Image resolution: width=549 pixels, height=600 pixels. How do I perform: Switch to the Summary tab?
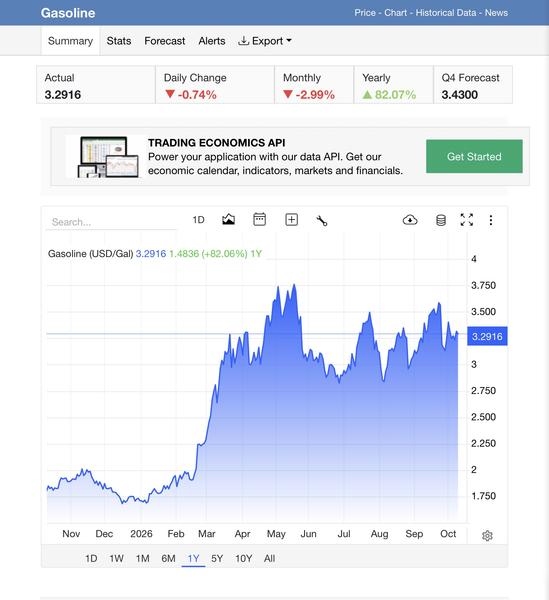70,41
